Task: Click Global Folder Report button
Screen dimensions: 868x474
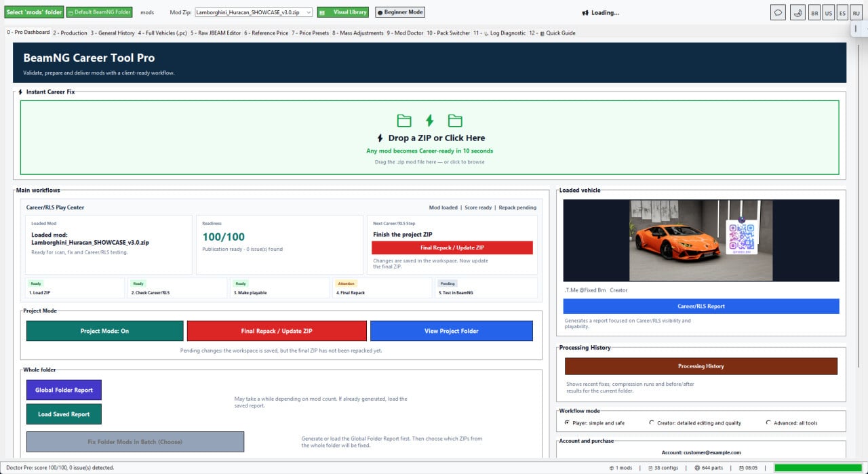Action: [x=64, y=390]
